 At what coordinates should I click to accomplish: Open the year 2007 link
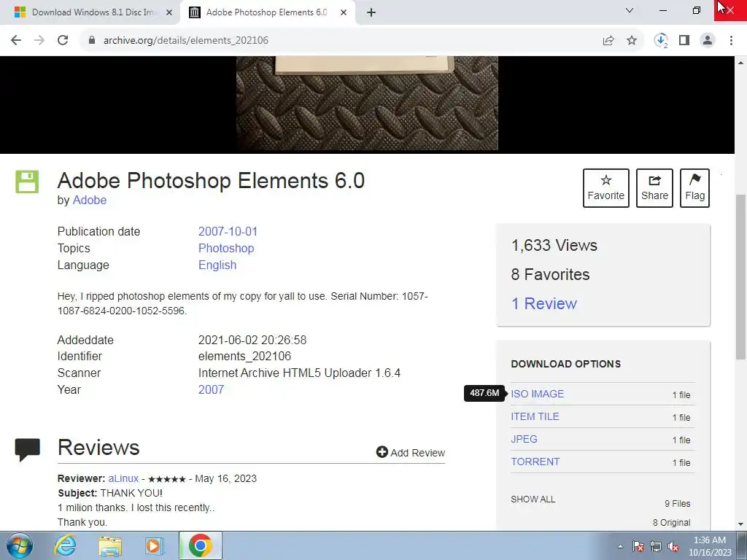(x=211, y=389)
